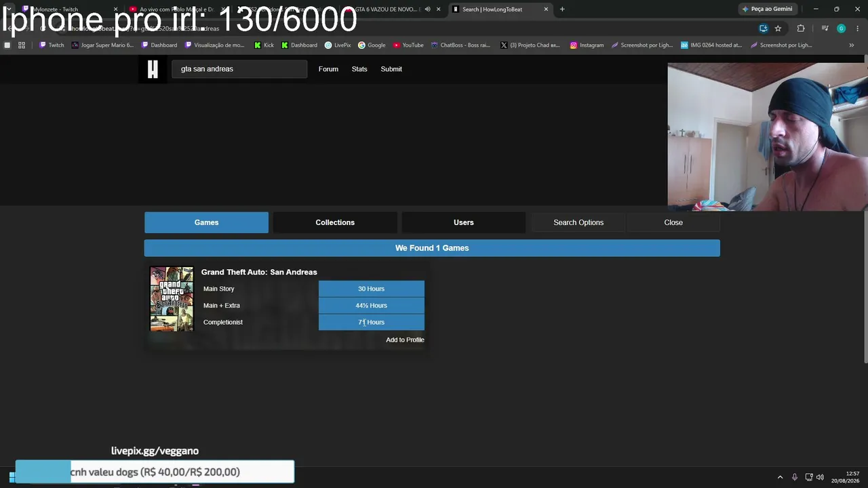Open the Kick bookmark
868x488 pixels.
tap(264, 45)
